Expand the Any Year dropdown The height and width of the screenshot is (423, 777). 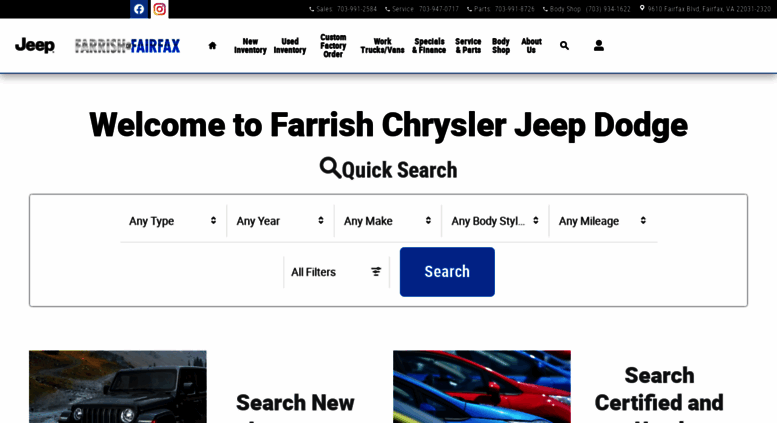[280, 221]
